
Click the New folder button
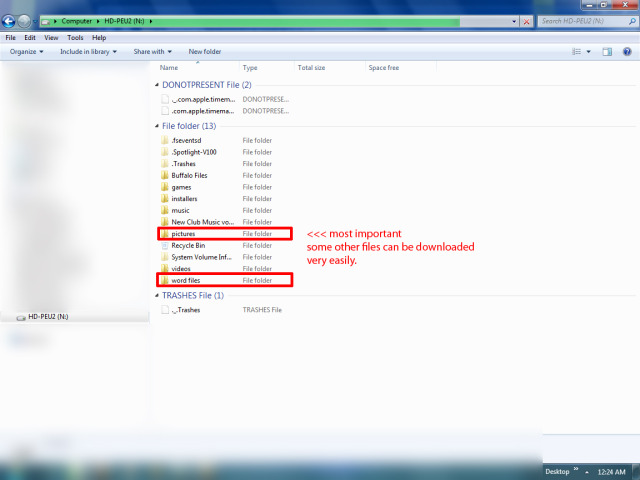point(205,51)
